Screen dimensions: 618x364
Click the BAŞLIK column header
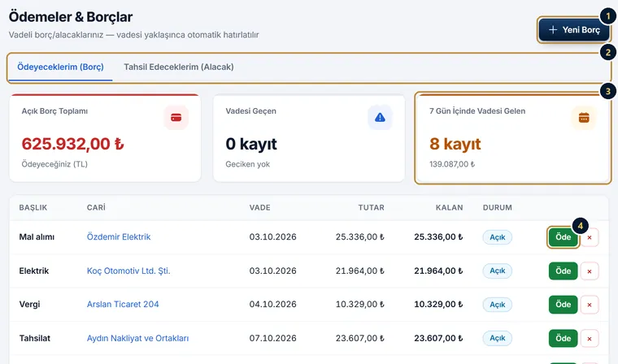[x=33, y=208]
